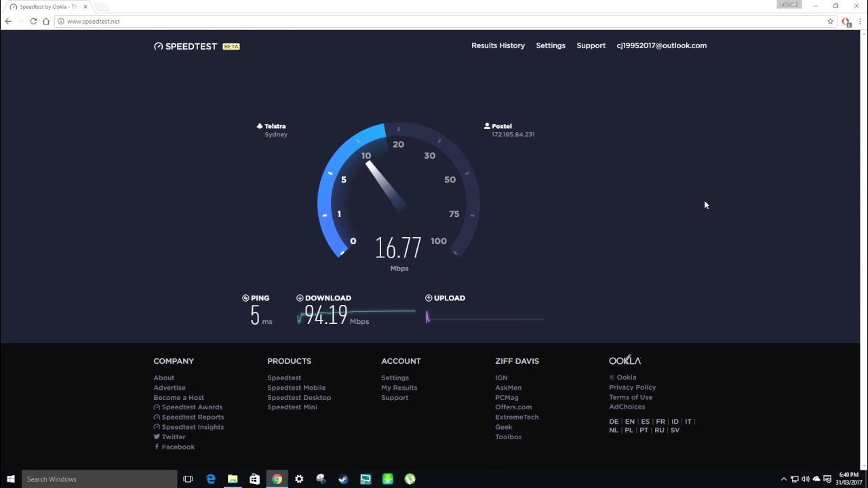Click the speed gauge needle

click(385, 185)
